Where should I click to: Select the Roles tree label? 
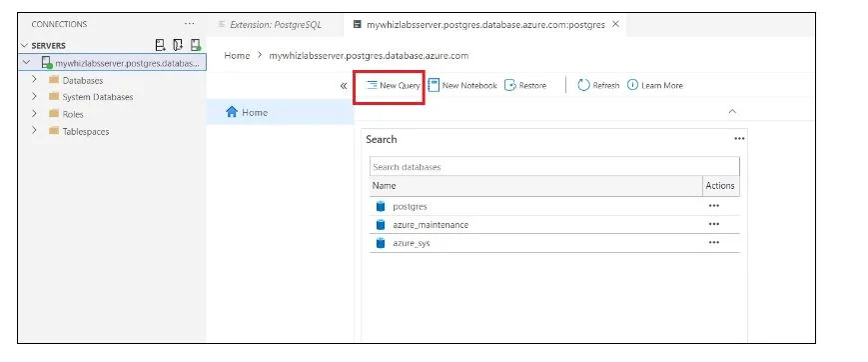[x=73, y=114]
